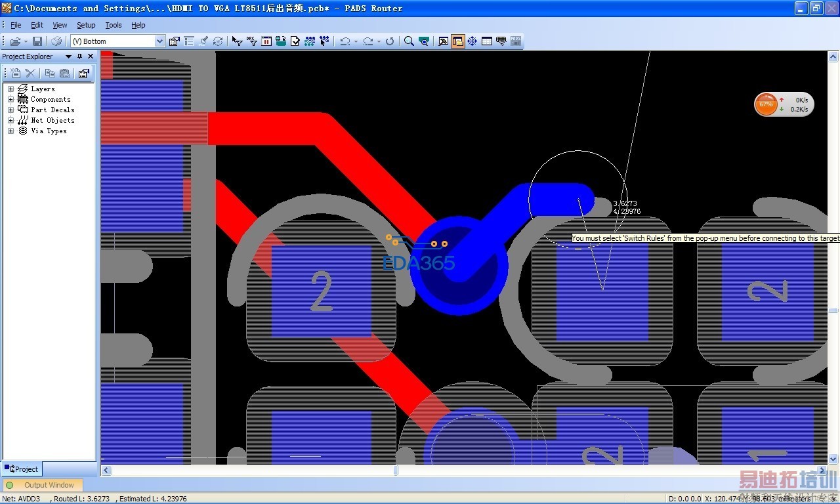Open the Help menu

point(138,25)
